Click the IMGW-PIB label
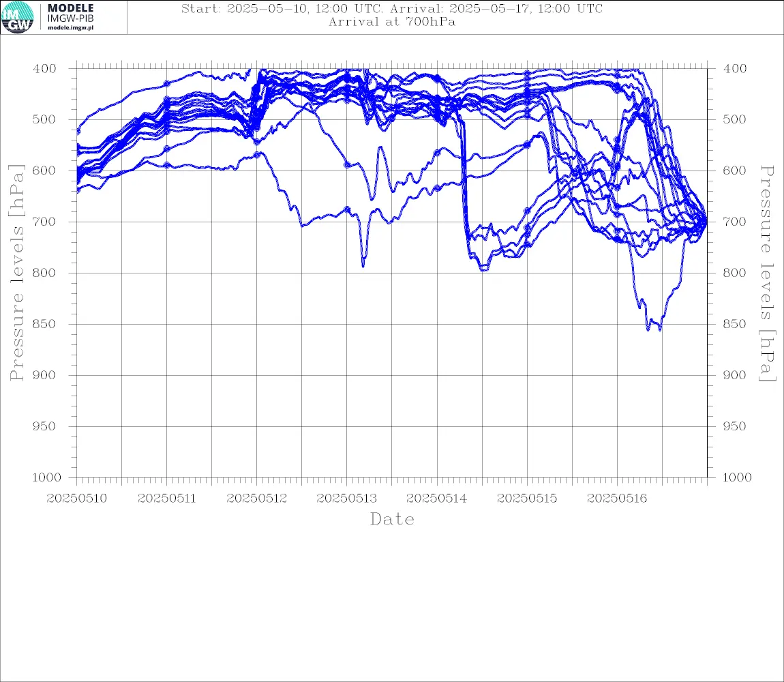Image resolution: width=784 pixels, height=682 pixels. pos(70,18)
